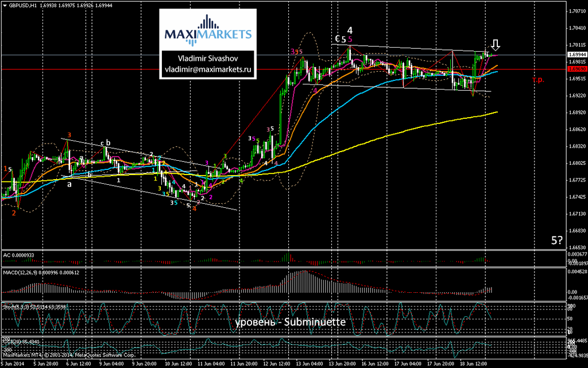The image size is (588, 368).
Task: Select the AC 0.0000933 indicator label
Action: [x=19, y=255]
